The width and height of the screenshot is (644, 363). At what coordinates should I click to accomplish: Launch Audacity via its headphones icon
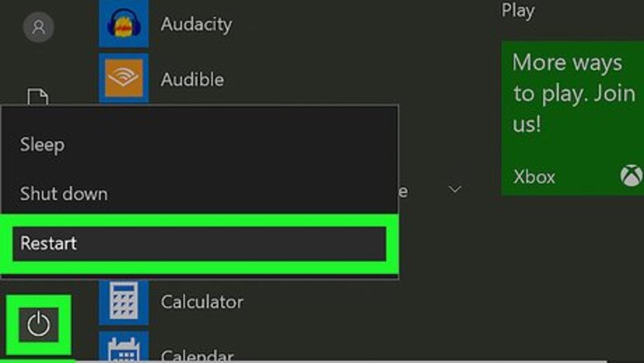(x=124, y=23)
